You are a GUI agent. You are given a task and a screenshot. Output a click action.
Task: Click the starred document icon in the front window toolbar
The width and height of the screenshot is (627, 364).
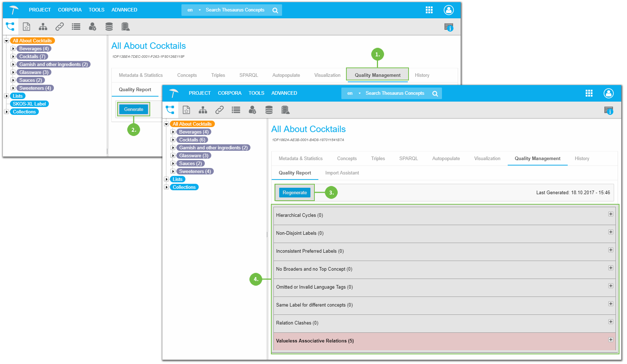[x=186, y=110]
